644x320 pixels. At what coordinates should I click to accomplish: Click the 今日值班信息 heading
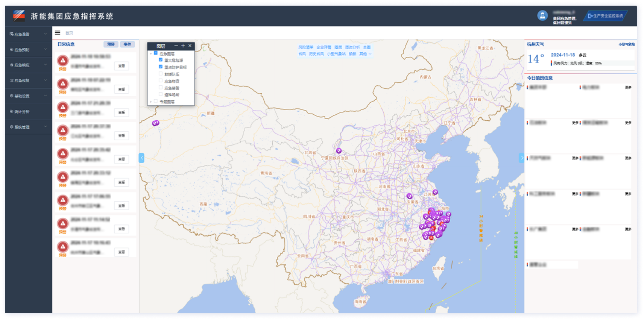[x=540, y=78]
